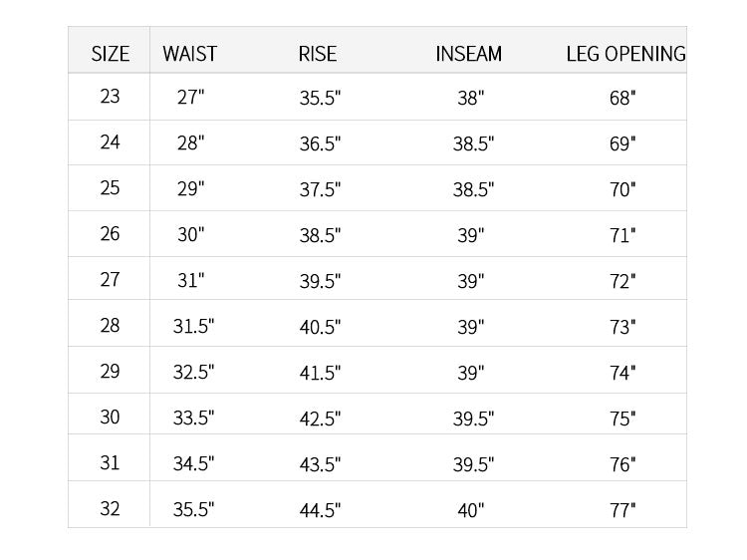The image size is (747, 560).
Task: Click the 31.5" waist value
Action: pyautogui.click(x=193, y=327)
